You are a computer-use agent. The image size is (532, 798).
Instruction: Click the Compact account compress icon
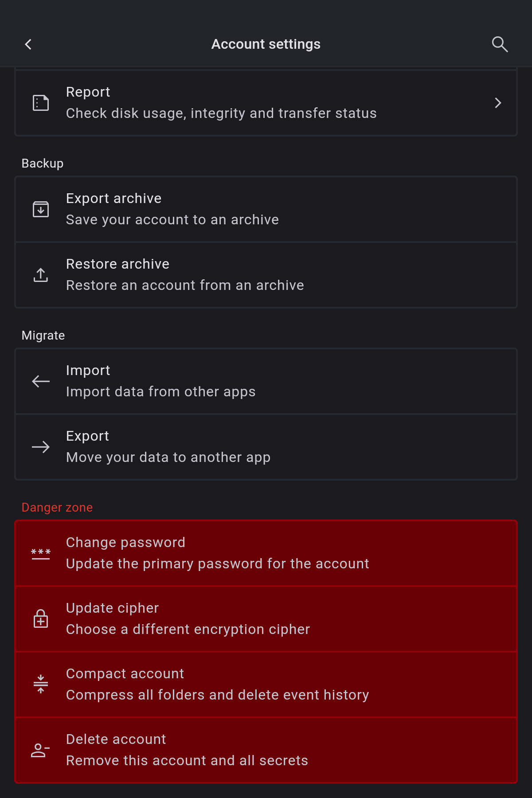pyautogui.click(x=41, y=685)
